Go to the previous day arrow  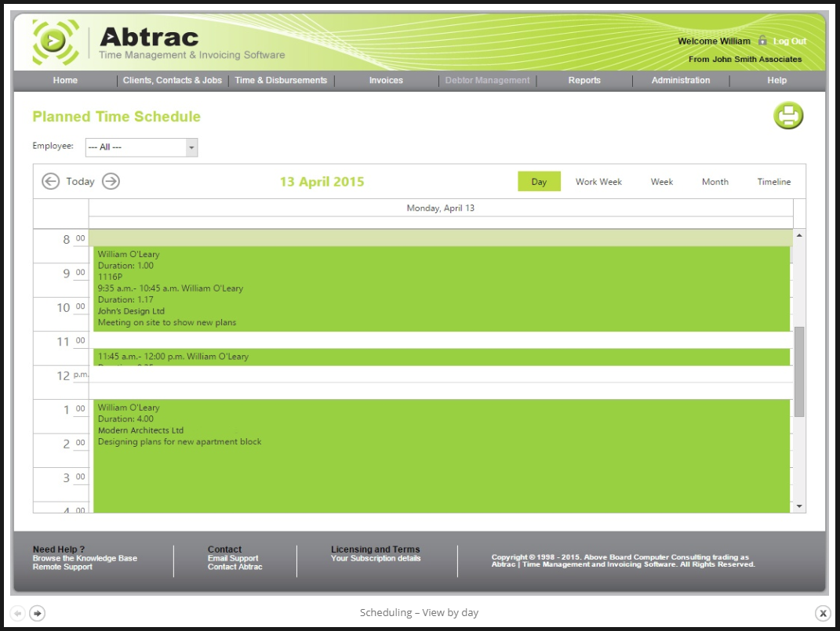point(50,181)
